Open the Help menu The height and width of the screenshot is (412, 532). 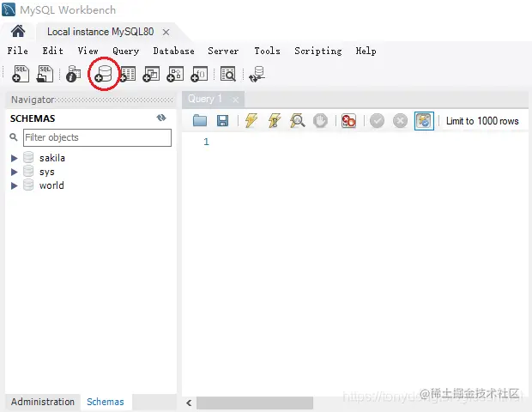pos(366,51)
